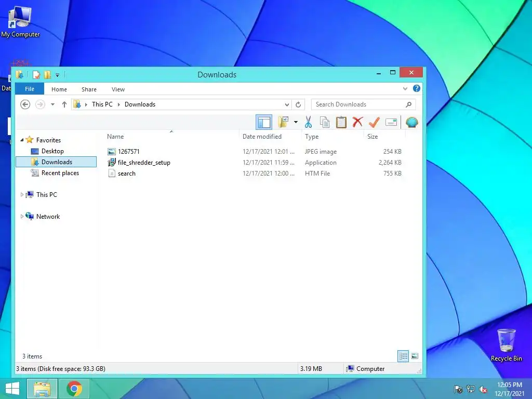Click the Paste clipboard icon

pyautogui.click(x=341, y=122)
